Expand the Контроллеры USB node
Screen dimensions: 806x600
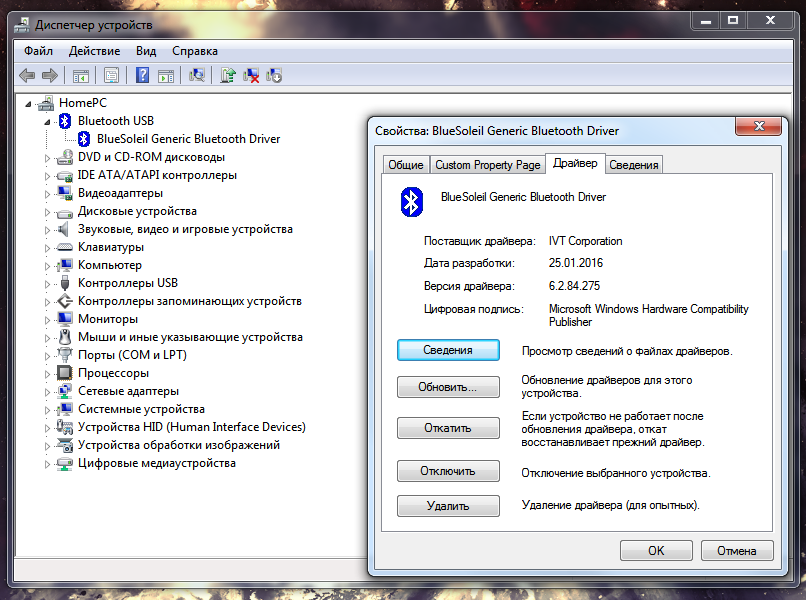tap(47, 284)
